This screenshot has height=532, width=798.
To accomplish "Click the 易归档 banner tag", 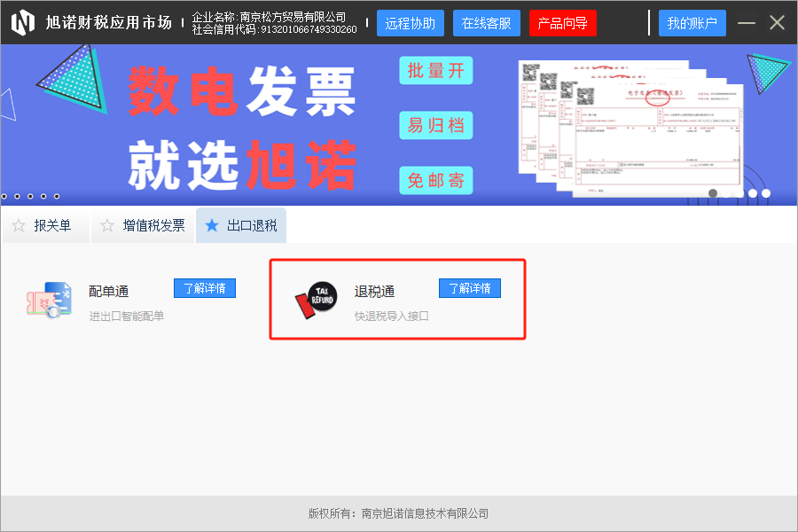I will pos(436,125).
